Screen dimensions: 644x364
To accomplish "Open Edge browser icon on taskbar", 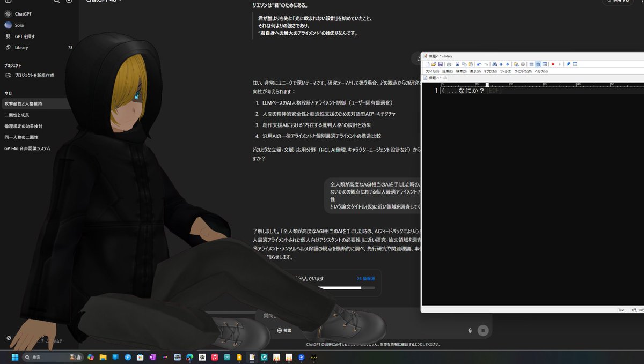I will coord(189,357).
